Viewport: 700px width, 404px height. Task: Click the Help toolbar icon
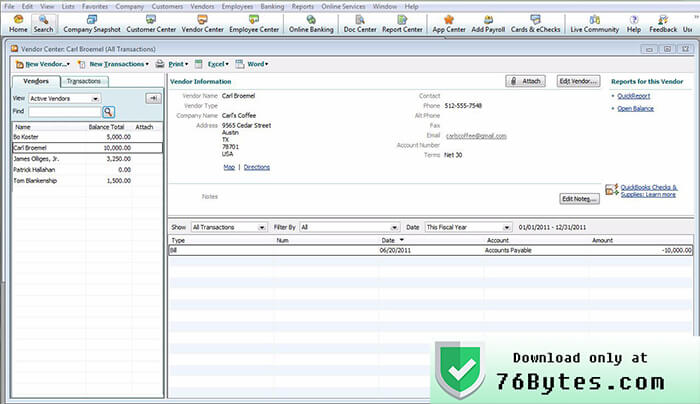click(x=633, y=24)
